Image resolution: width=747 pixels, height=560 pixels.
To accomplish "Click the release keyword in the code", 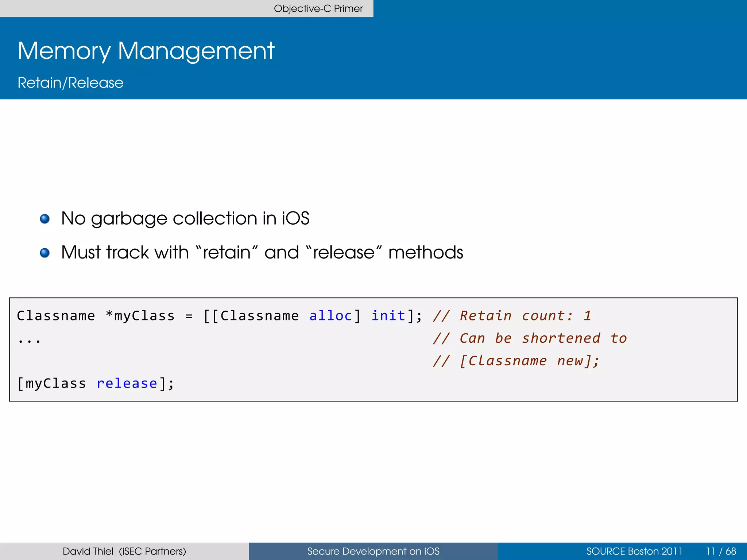I will 127,384.
